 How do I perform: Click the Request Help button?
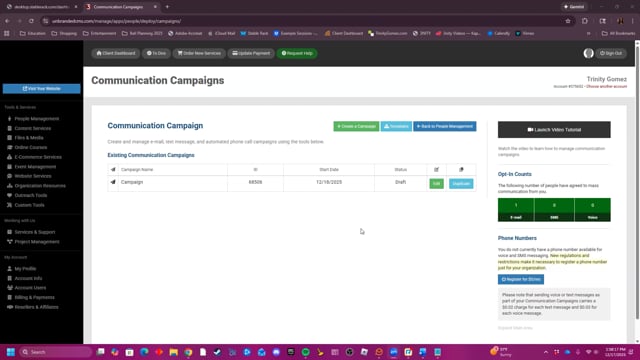(297, 53)
